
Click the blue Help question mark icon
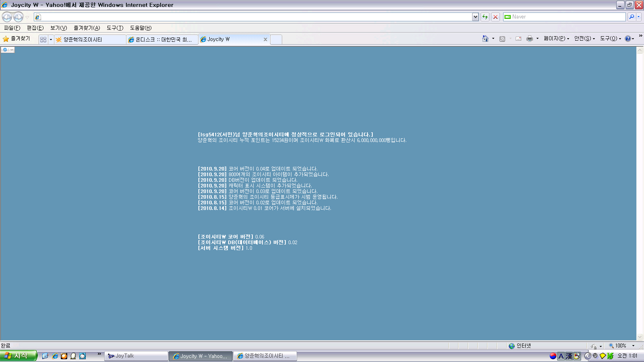pyautogui.click(x=627, y=39)
